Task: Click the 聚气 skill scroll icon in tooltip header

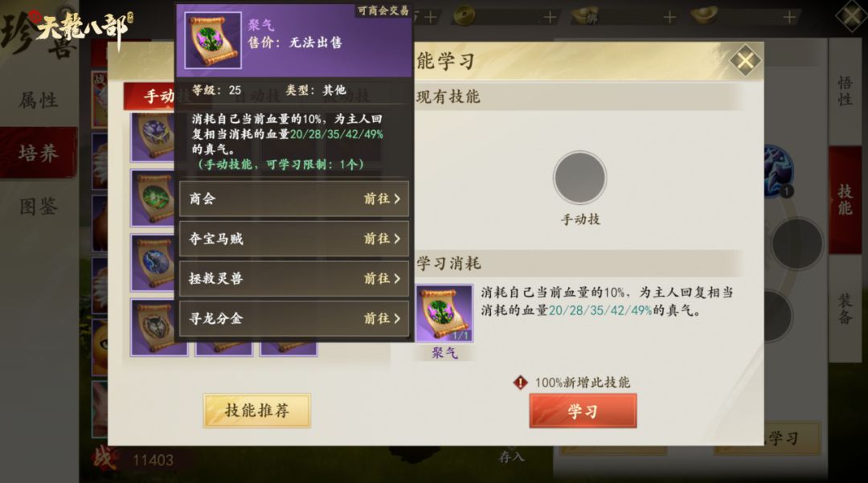Action: click(212, 40)
